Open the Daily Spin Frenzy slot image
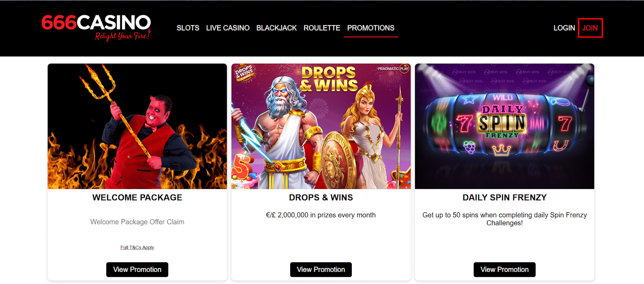Viewport: 644px width, 284px height. coord(505,126)
